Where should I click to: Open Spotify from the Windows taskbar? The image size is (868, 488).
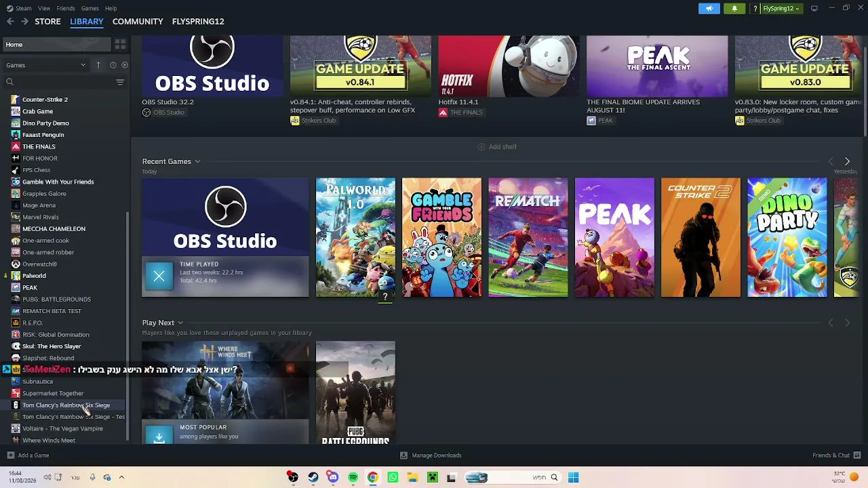coord(353,478)
